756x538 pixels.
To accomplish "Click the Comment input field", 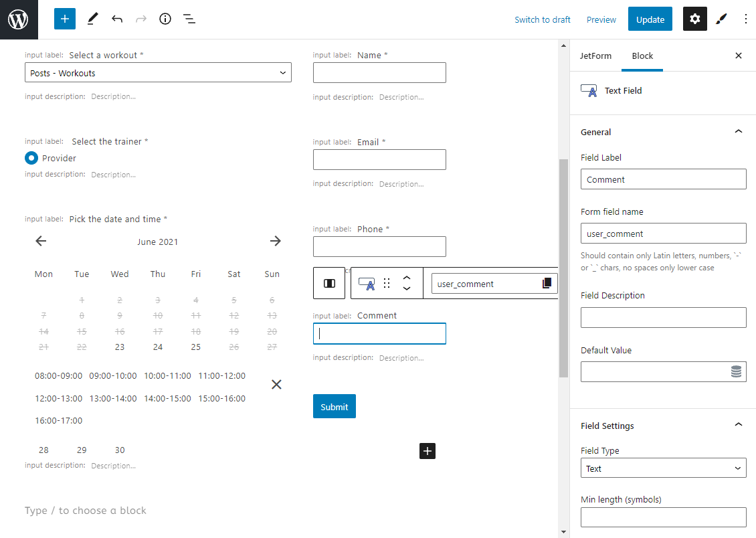I will point(379,334).
